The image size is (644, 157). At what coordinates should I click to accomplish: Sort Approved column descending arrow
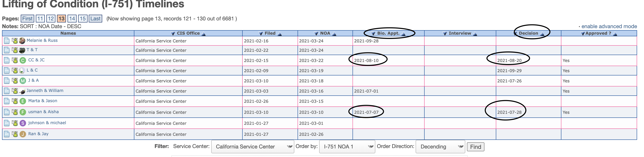click(x=583, y=34)
